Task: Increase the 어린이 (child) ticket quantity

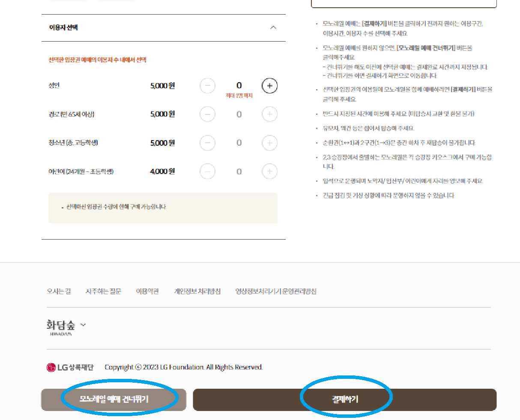Action: pos(269,171)
